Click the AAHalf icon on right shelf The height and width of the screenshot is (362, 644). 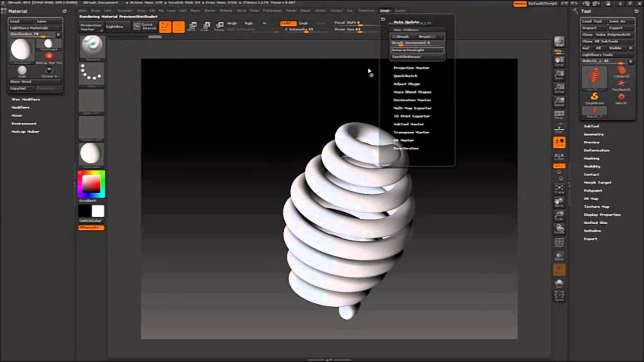tap(559, 102)
